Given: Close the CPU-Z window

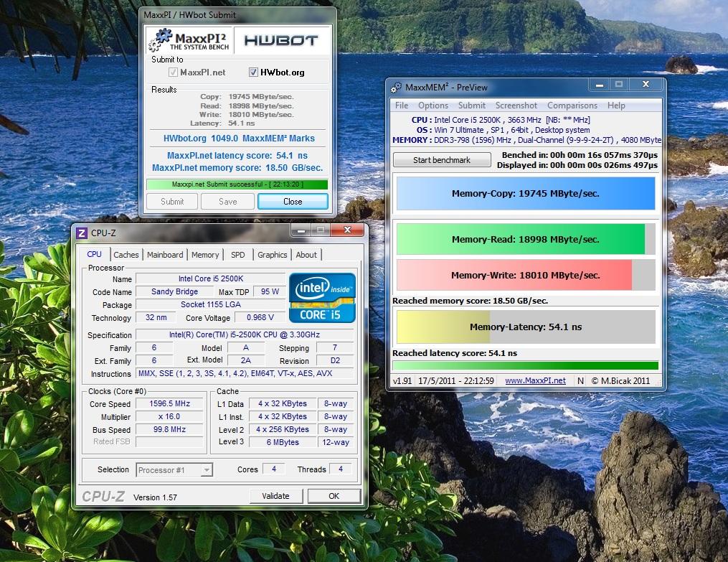Looking at the screenshot, I should tap(347, 230).
